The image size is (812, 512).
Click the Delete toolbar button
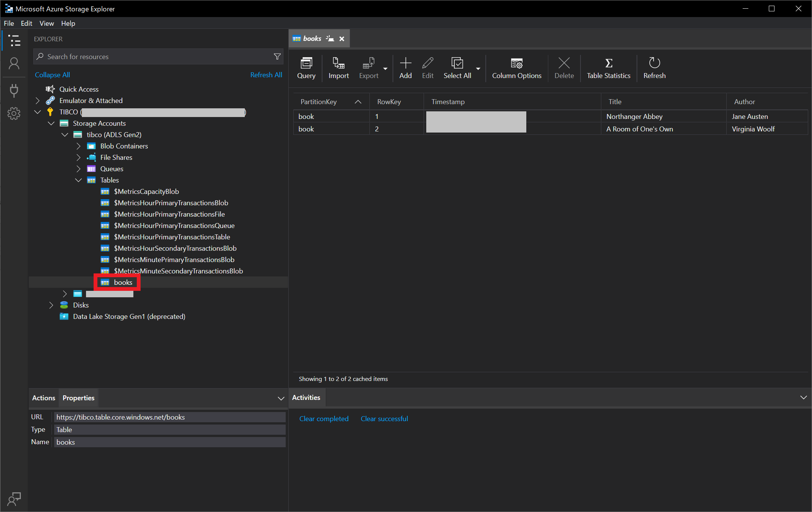point(564,68)
